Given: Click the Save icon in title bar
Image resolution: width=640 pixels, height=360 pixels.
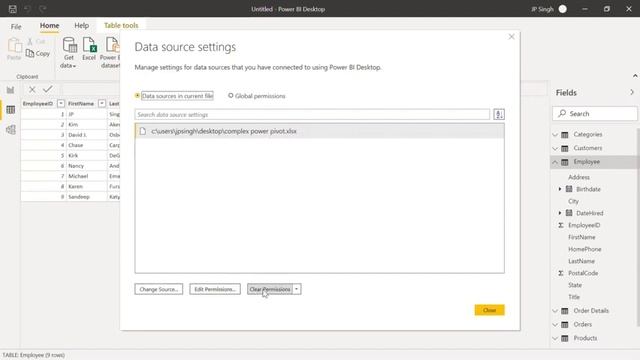Looking at the screenshot, I should 13,9.
